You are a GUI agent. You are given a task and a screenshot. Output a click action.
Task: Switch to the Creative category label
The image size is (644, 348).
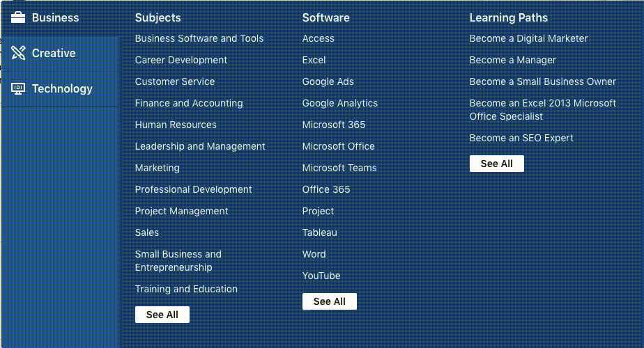54,53
